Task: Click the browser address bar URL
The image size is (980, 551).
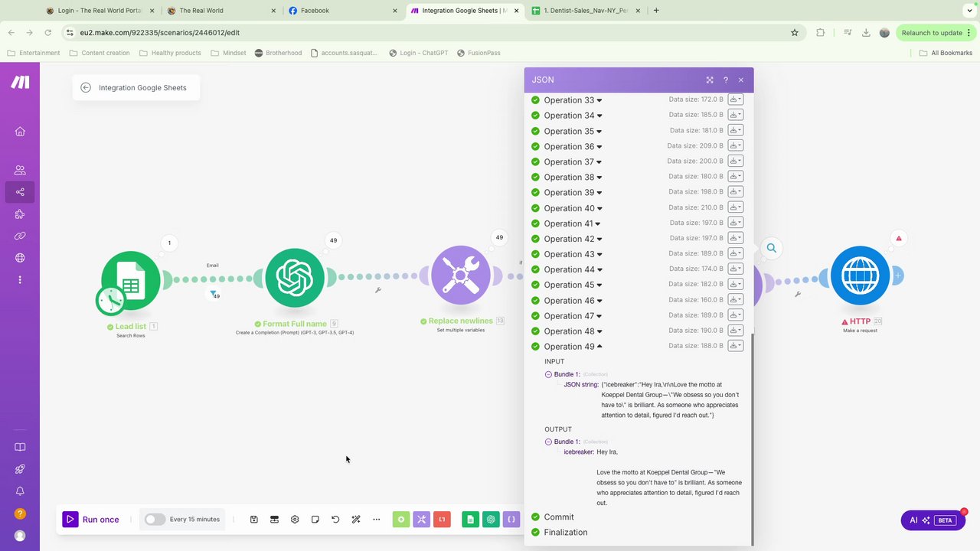Action: click(159, 33)
